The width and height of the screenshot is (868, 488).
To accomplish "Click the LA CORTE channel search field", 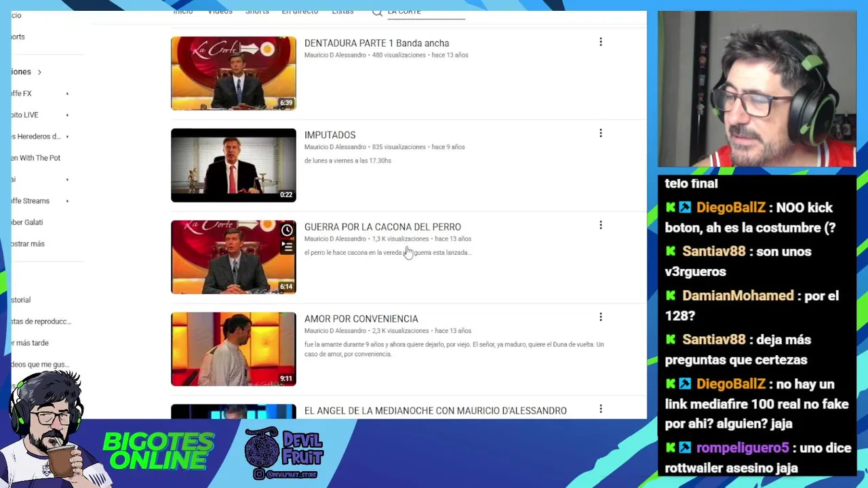I will coord(426,12).
